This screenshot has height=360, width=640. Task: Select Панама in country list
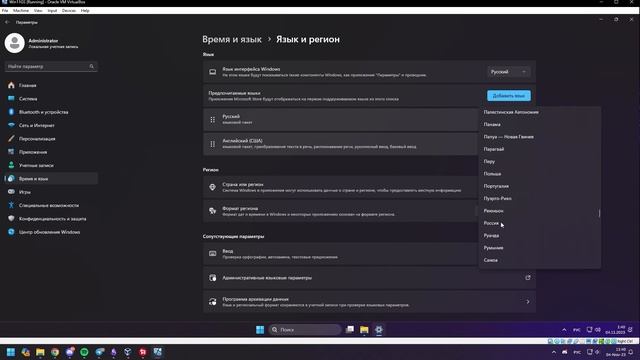540,124
